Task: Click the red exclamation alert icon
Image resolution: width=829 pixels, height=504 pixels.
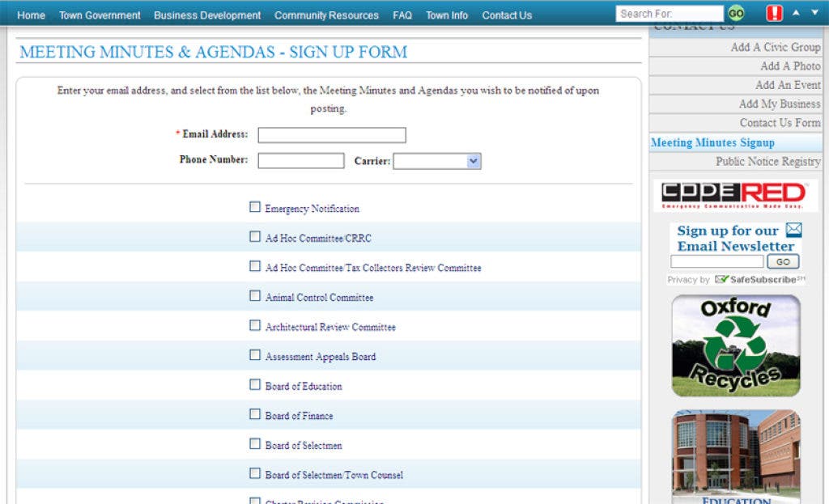Action: [774, 14]
